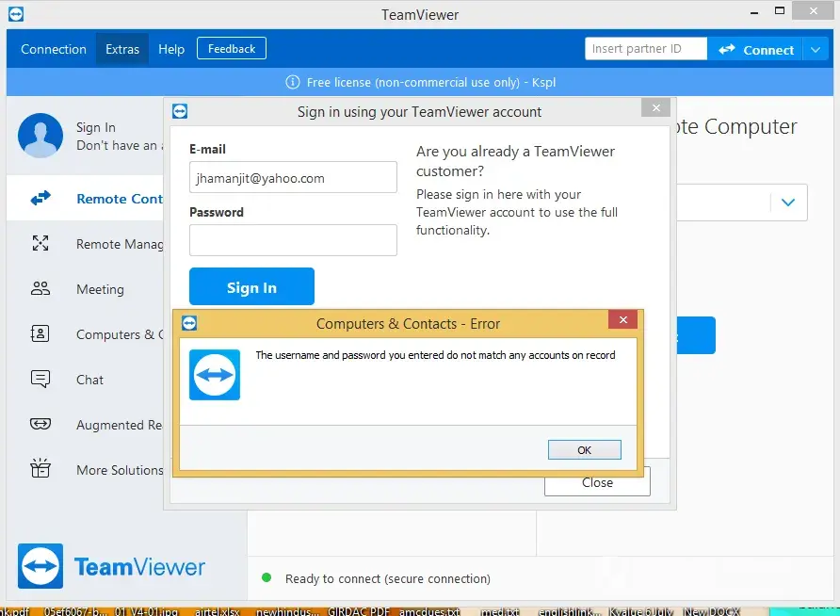The image size is (840, 616).
Task: Select the More Solutions gift icon
Action: pyautogui.click(x=40, y=469)
